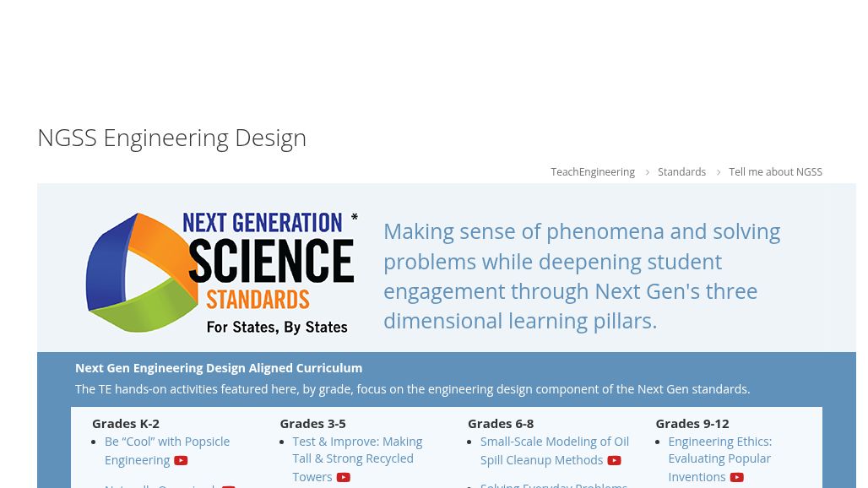The image size is (868, 488).
Task: Click the Grades 9-12 heading
Action: (x=692, y=424)
